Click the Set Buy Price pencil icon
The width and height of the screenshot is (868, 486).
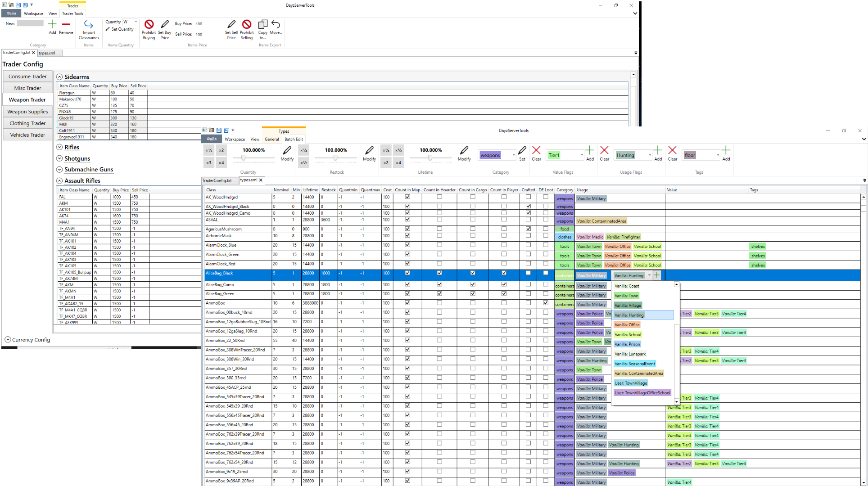165,24
